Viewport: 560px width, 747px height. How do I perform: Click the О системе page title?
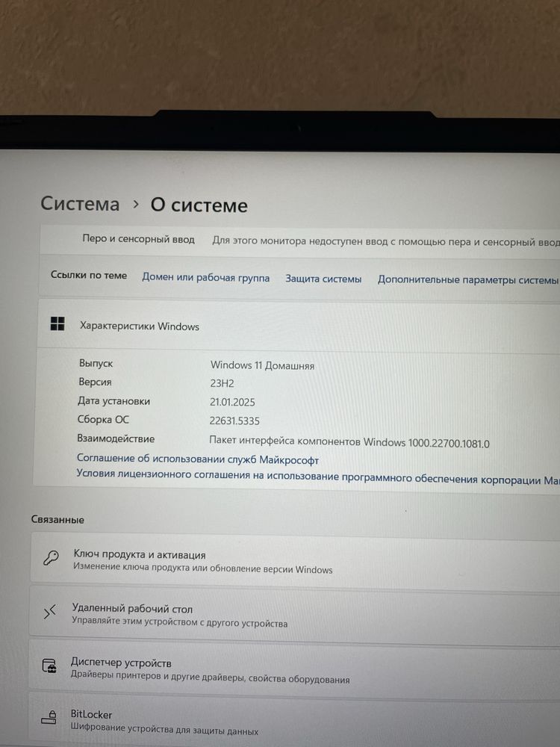(199, 205)
